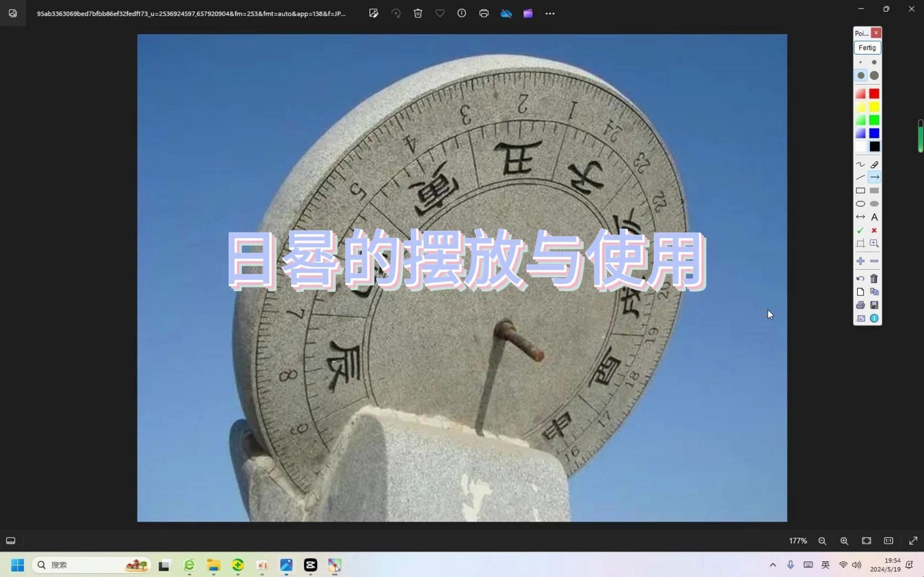
Task: Delete all drawings with Pointofix trash icon
Action: click(x=874, y=279)
